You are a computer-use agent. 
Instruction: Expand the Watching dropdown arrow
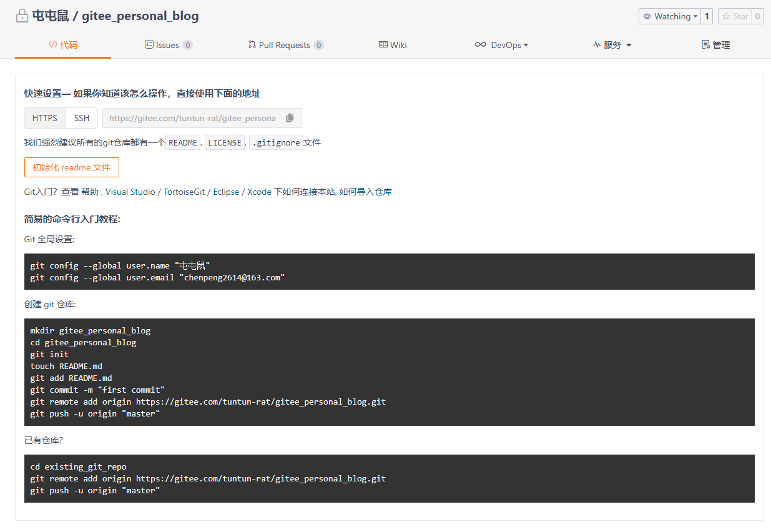pos(695,17)
